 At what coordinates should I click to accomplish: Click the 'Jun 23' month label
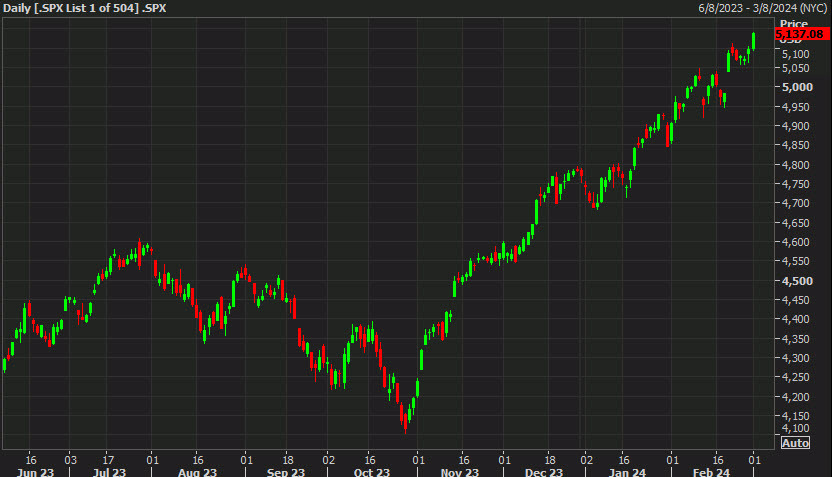[35, 472]
